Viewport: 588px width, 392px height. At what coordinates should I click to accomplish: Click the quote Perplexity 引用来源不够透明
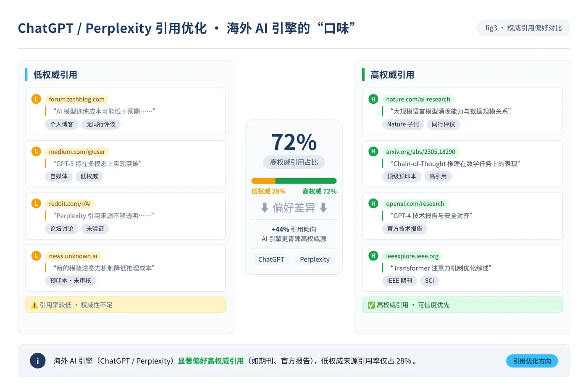point(104,216)
